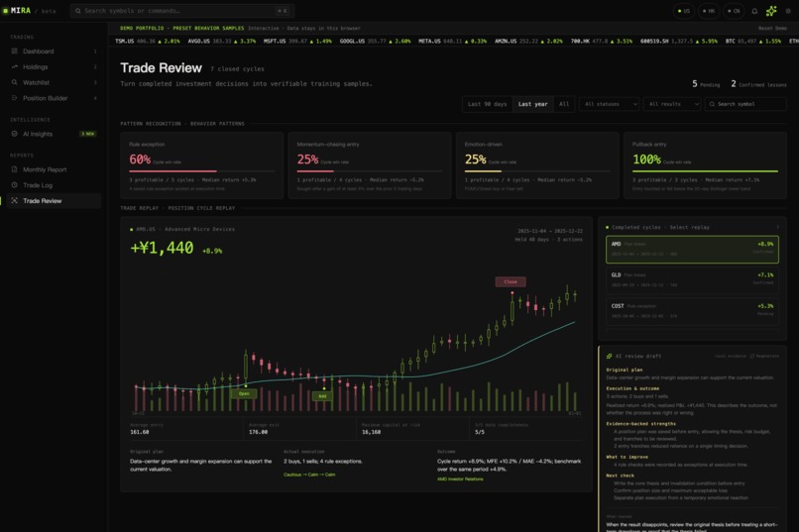Click the AMZN.US ticker quote
This screenshot has height=532, width=799.
point(528,42)
